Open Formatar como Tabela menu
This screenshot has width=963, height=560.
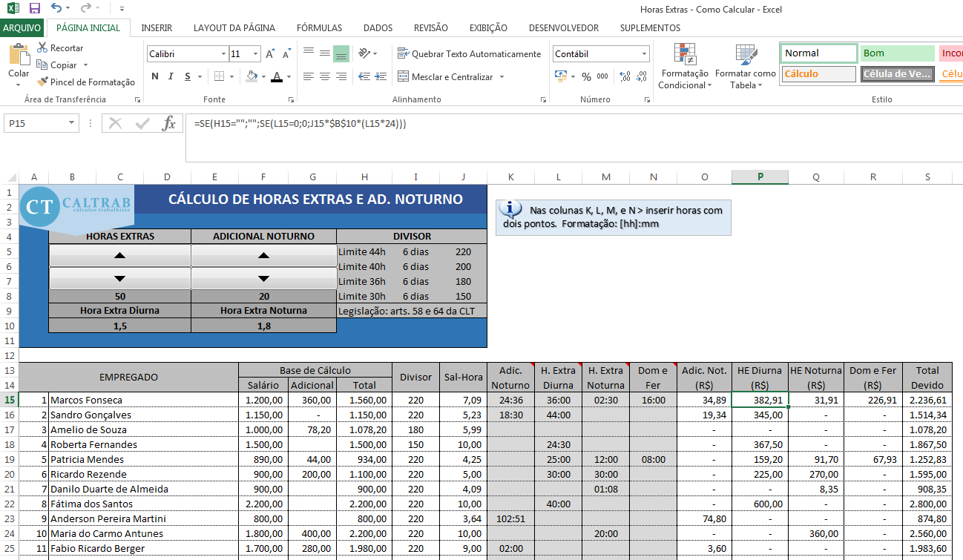[x=746, y=67]
